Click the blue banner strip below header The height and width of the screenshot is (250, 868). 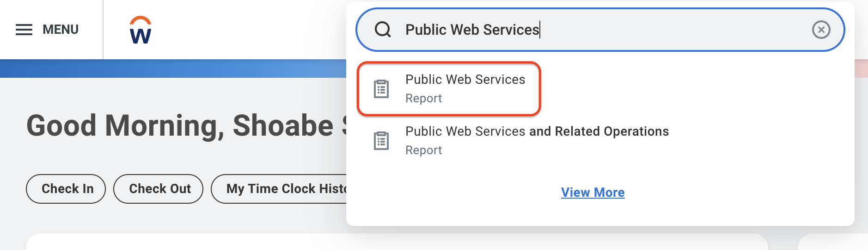(x=173, y=69)
